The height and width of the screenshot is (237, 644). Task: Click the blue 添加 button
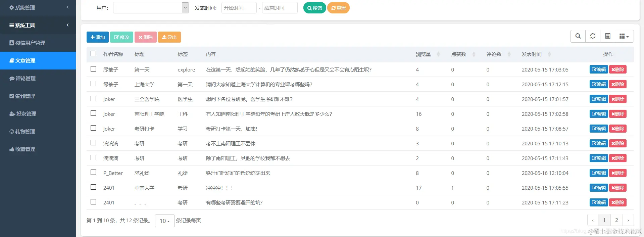click(97, 37)
